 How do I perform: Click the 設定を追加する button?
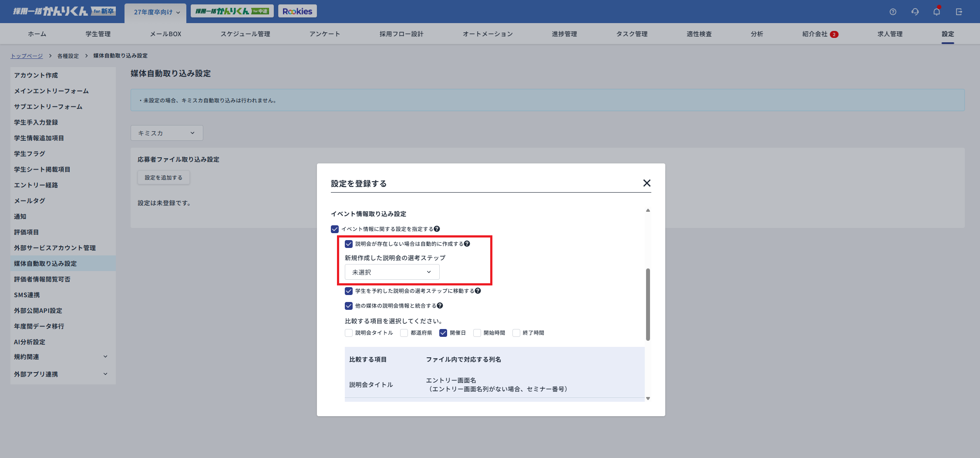pyautogui.click(x=163, y=177)
